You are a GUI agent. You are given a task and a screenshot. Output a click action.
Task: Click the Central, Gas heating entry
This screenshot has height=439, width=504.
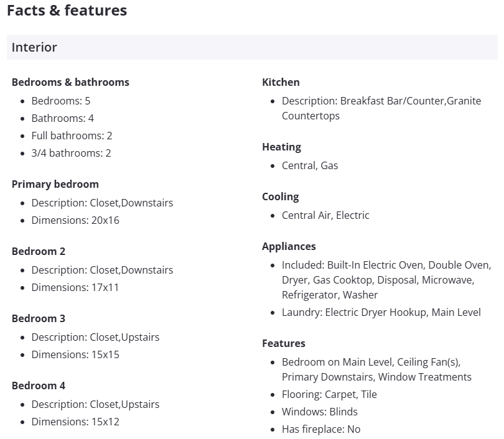tap(310, 165)
